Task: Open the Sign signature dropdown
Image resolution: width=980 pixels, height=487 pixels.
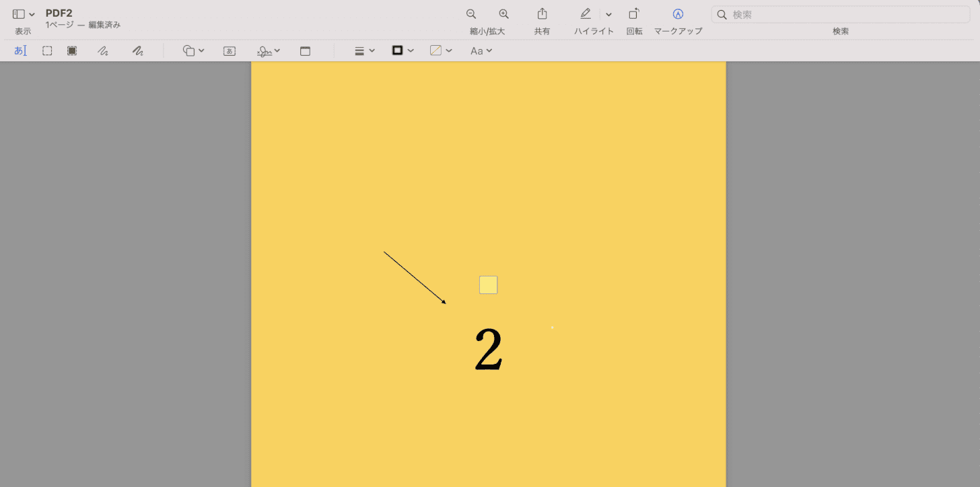Action: click(269, 50)
